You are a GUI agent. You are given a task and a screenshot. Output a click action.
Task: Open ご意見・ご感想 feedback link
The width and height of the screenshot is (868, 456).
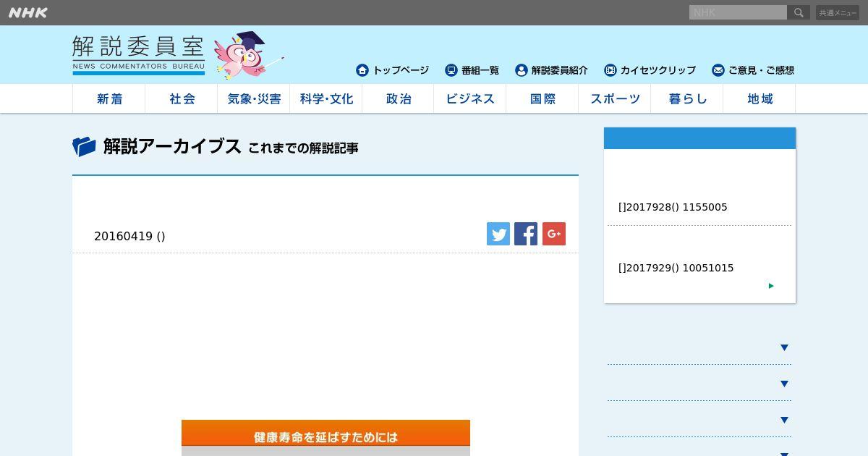[753, 70]
